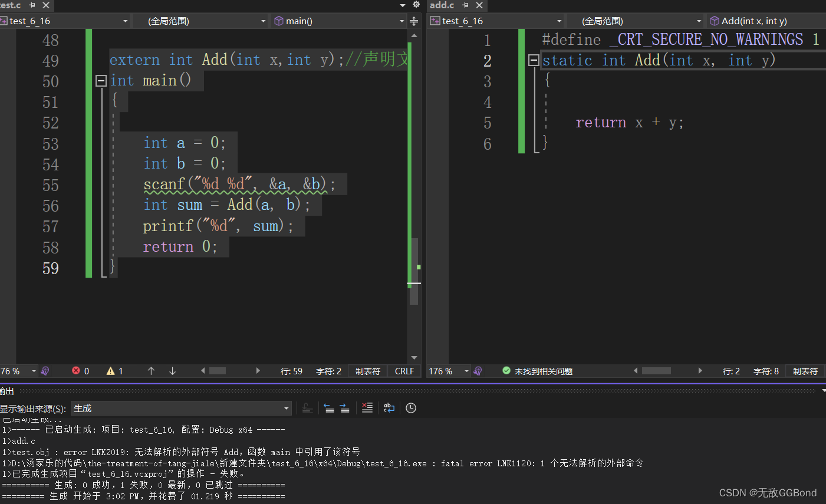This screenshot has height=504, width=826.
Task: Click the add.c horizontal scrollbar thumb
Action: 656,371
